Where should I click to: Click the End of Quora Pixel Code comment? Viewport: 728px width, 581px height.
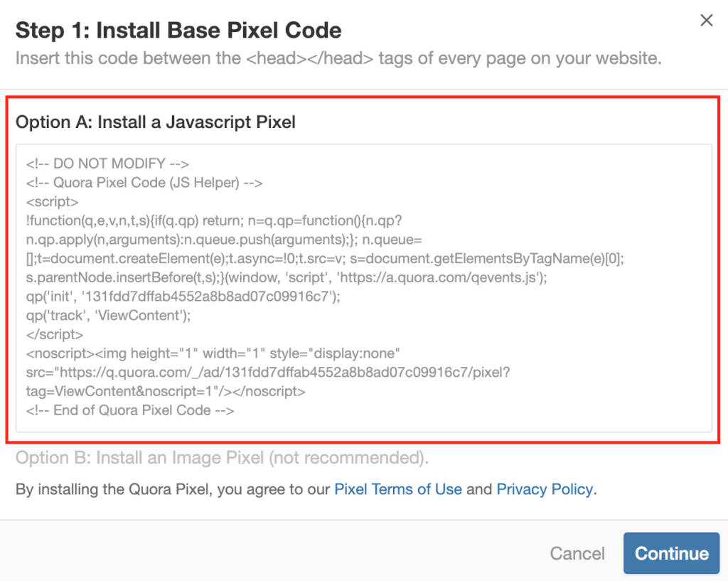130,410
